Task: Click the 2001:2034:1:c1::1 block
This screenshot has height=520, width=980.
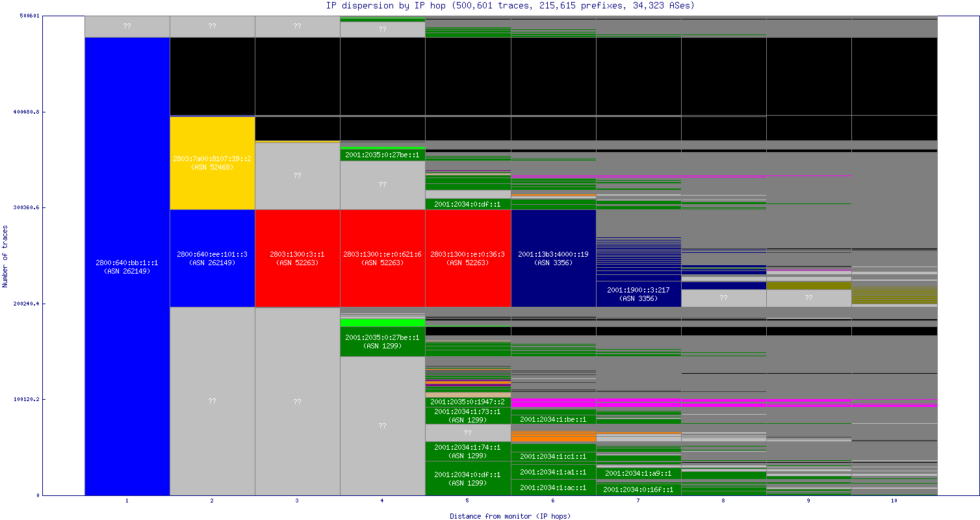Action: [554, 456]
